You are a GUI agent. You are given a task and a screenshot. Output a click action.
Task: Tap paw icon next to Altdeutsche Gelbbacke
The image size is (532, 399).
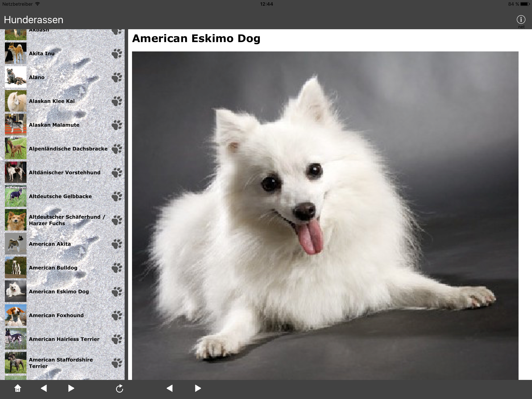point(117,196)
